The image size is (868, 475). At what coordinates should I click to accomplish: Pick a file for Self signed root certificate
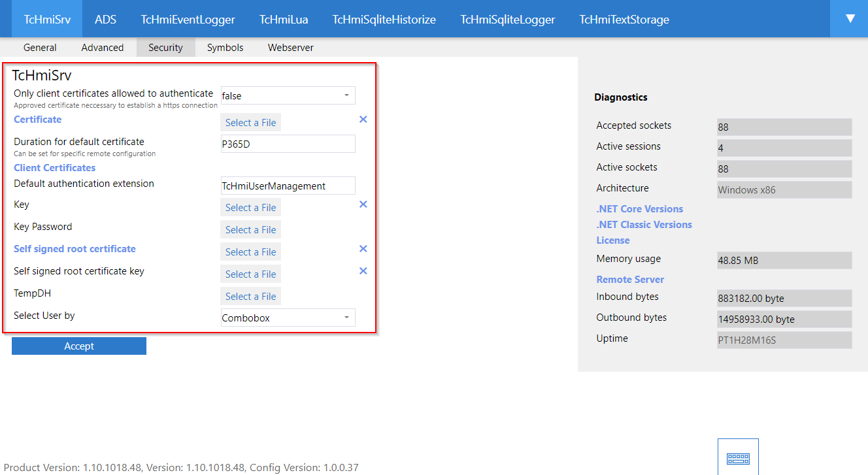(251, 252)
